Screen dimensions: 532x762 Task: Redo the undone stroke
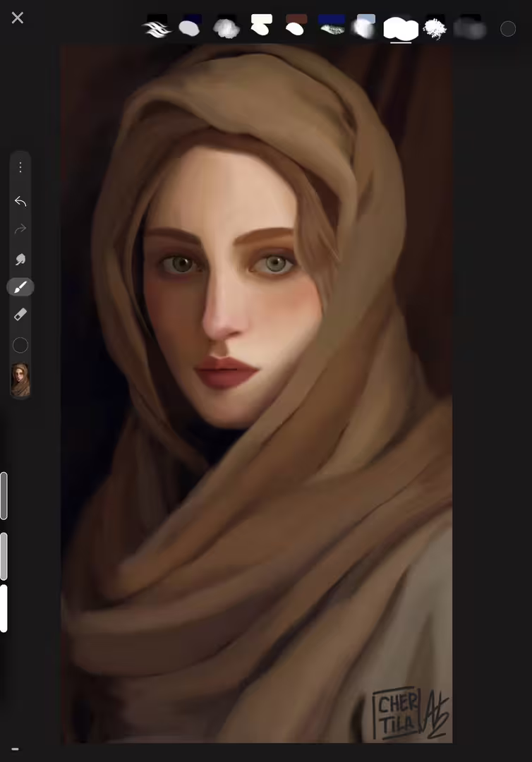20,229
